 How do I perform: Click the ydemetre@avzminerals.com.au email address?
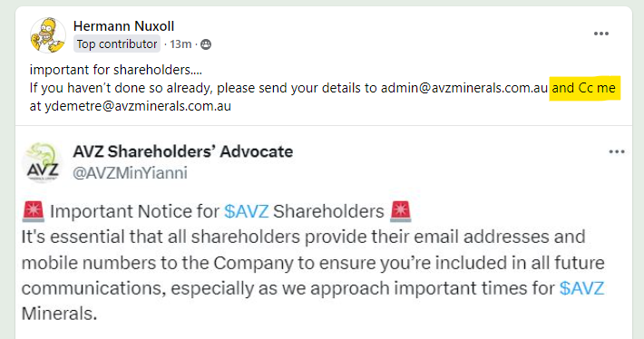tap(138, 106)
